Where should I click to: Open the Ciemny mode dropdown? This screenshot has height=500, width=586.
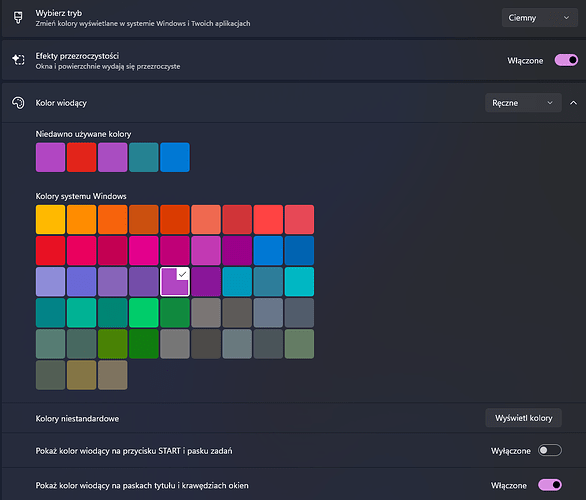[x=540, y=18]
